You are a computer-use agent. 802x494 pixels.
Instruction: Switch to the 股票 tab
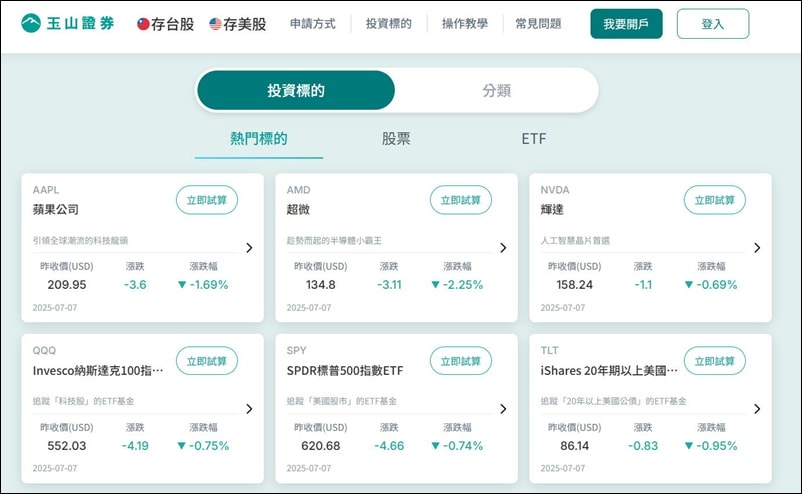pyautogui.click(x=396, y=139)
